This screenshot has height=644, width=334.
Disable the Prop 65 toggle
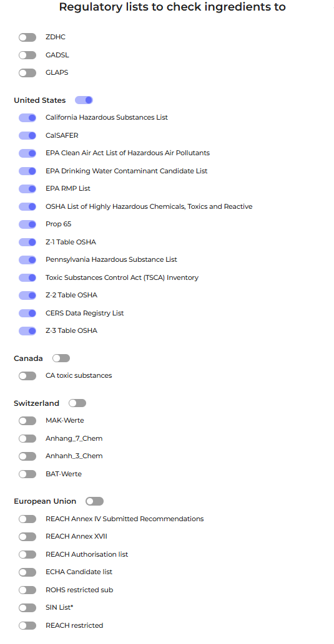pos(27,224)
